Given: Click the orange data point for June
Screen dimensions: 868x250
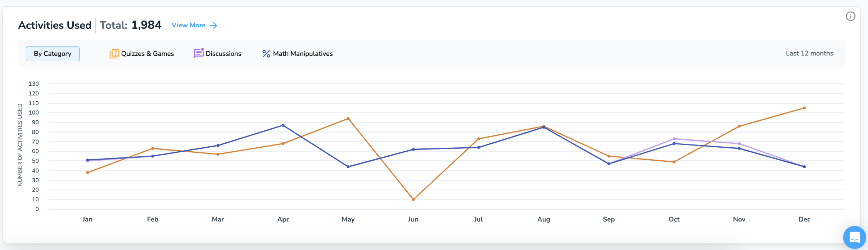Looking at the screenshot, I should pyautogui.click(x=413, y=200).
